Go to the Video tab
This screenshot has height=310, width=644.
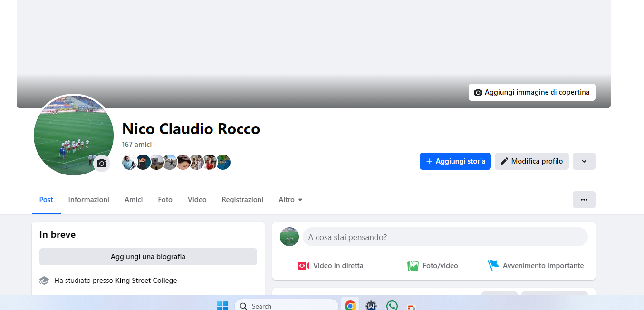click(197, 200)
